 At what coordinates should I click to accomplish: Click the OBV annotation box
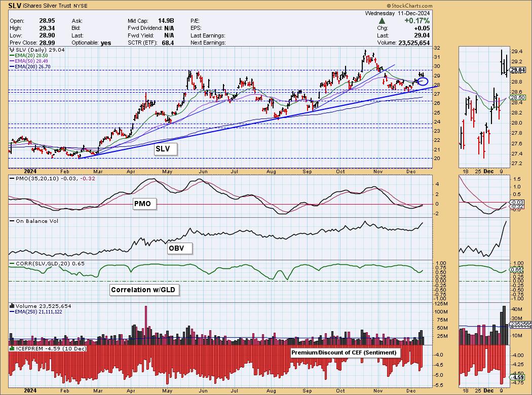pos(180,248)
